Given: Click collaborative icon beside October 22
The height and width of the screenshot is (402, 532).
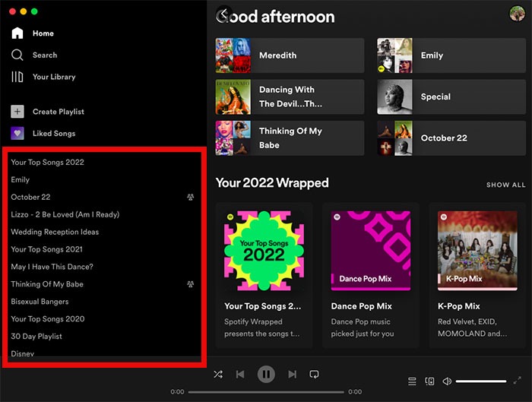Looking at the screenshot, I should click(x=191, y=197).
